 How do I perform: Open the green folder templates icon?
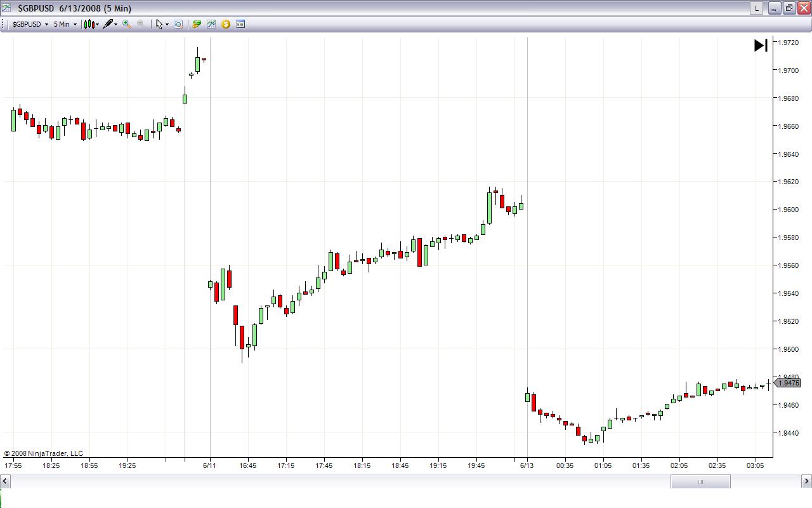[197, 24]
